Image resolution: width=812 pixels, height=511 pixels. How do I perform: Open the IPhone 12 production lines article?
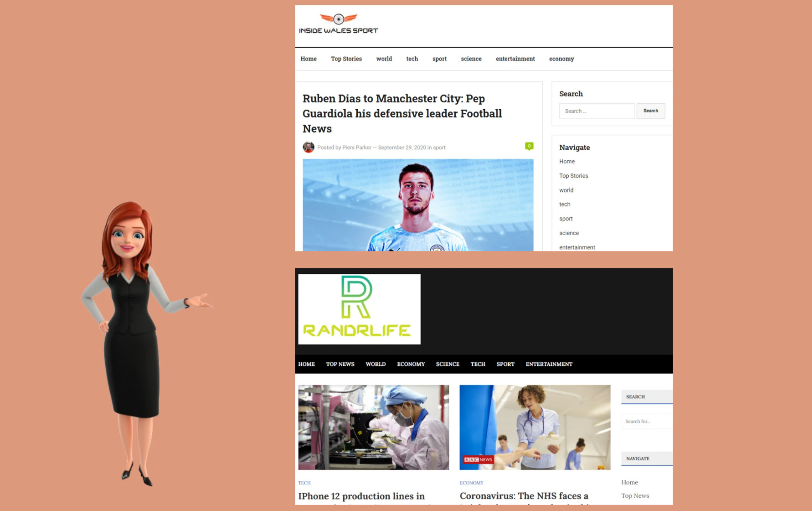361,496
